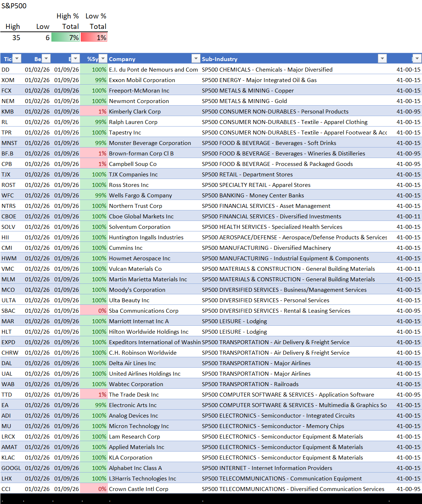Select ticker cell TPR
The width and height of the screenshot is (422, 504).
click(x=11, y=132)
